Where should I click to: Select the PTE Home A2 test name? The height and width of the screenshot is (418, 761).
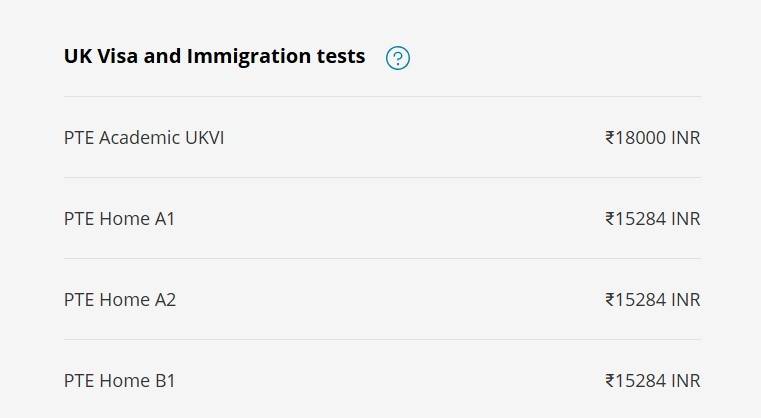tap(120, 300)
